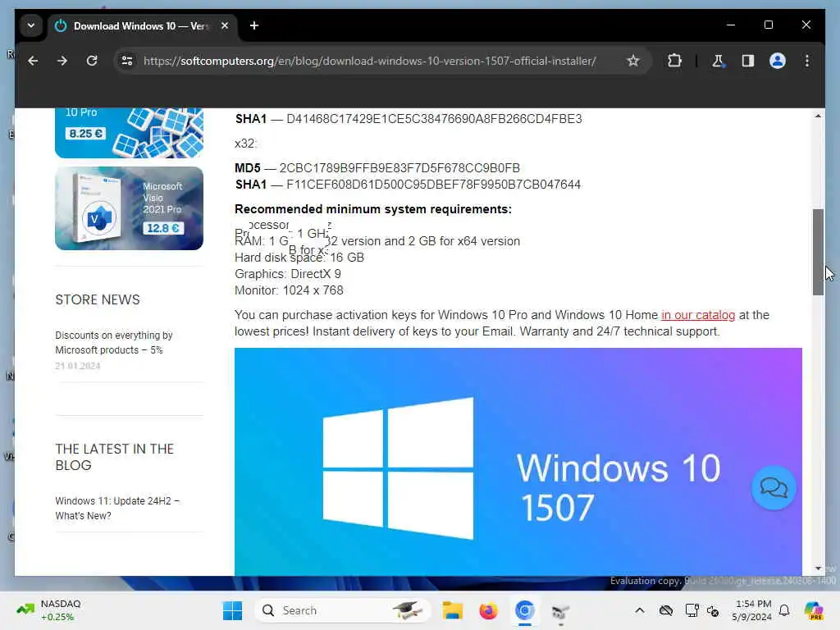Open the live chat bubble
Viewport: 840px width, 630px height.
(x=773, y=487)
